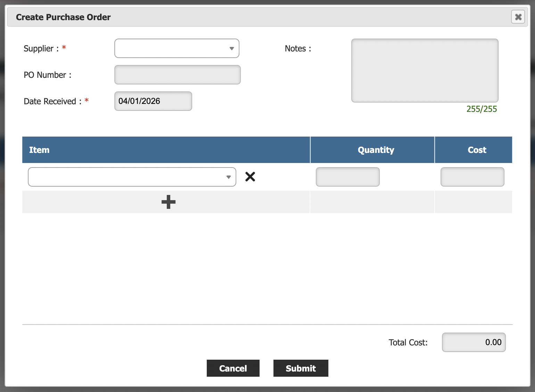535x392 pixels.
Task: Remove the item row with X icon
Action: point(250,177)
